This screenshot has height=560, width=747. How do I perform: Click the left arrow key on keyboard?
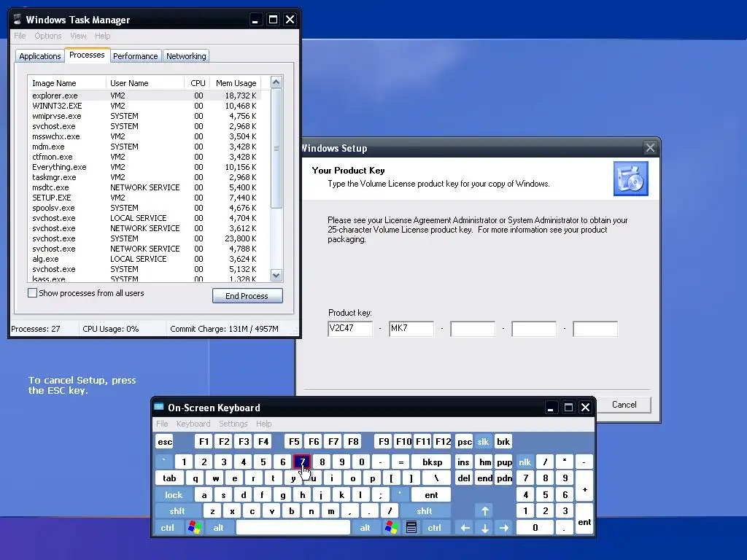(x=465, y=527)
